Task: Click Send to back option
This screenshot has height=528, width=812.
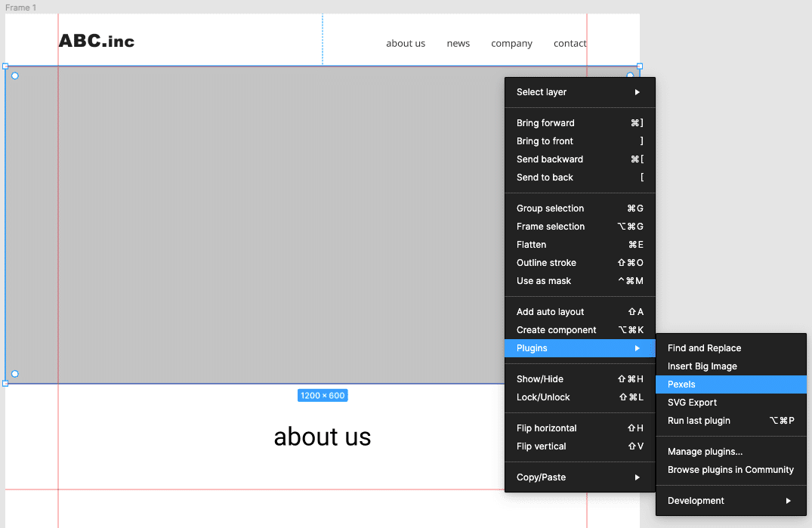Action: point(580,177)
